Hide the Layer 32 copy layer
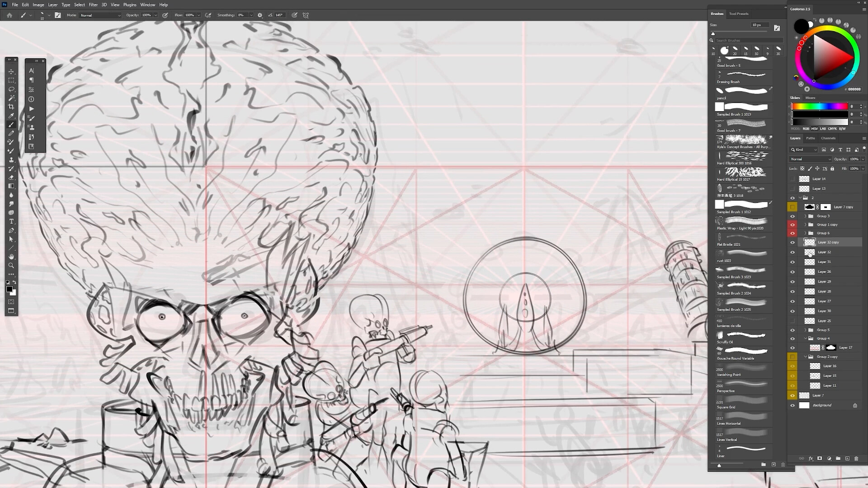 click(x=793, y=242)
